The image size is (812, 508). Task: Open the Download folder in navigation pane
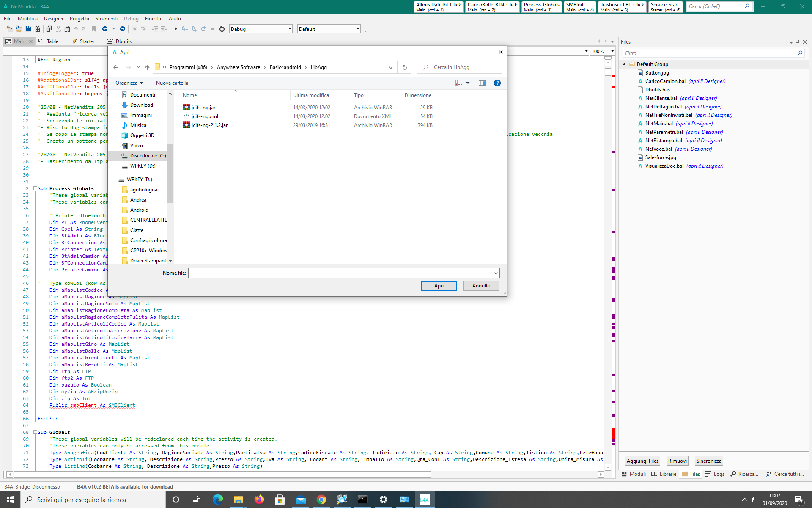(x=141, y=105)
